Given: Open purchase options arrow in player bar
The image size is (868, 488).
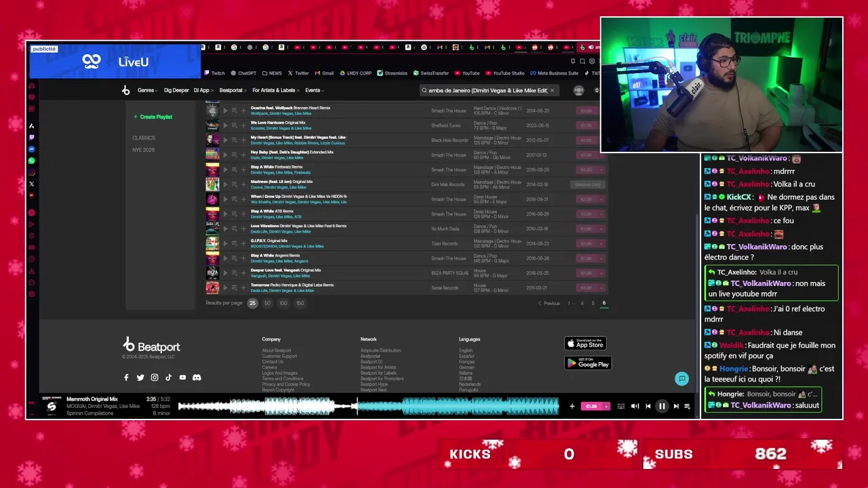Looking at the screenshot, I should 606,407.
